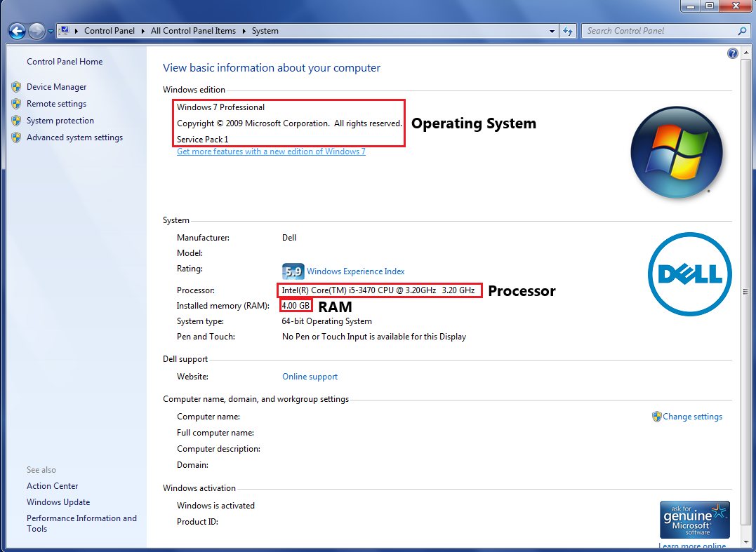This screenshot has height=552, width=756.
Task: Open Control Panel Home
Action: [x=65, y=62]
